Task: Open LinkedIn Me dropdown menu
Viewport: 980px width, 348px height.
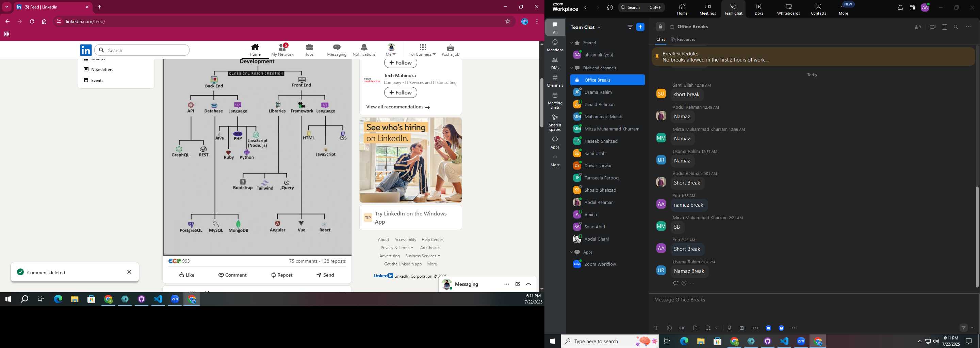Action: [x=391, y=50]
